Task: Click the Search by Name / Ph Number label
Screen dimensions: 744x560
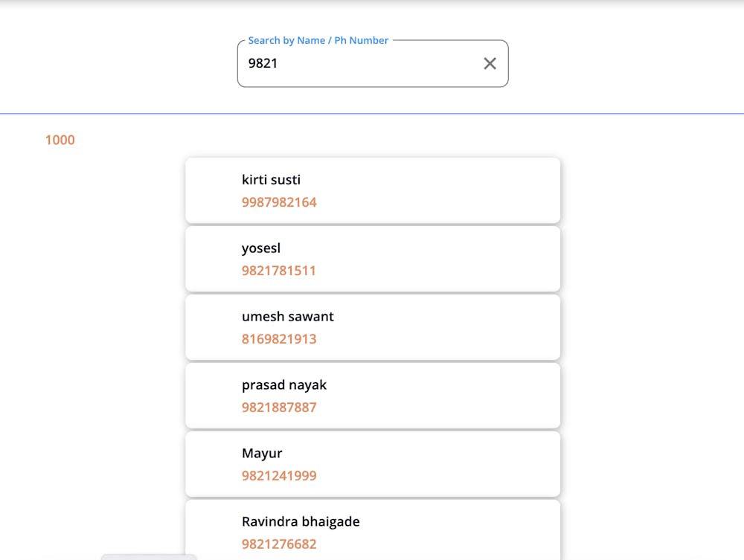Action: pyautogui.click(x=317, y=40)
